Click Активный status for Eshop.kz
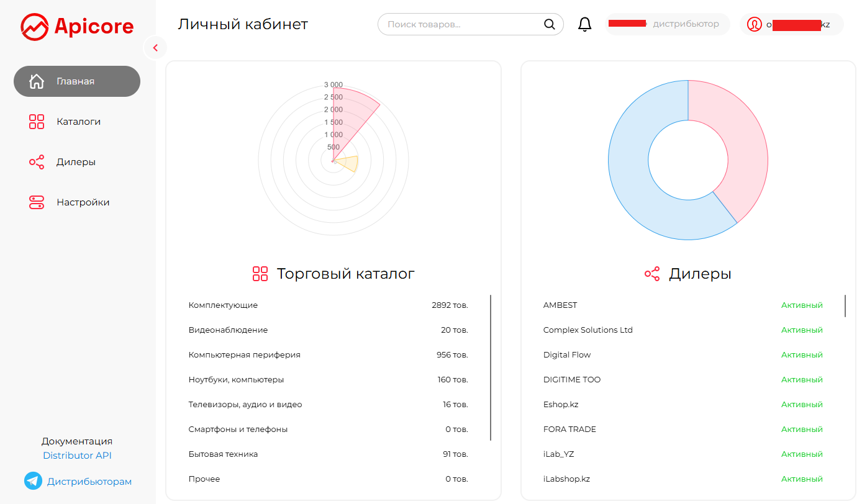The width and height of the screenshot is (862, 504). tap(802, 405)
